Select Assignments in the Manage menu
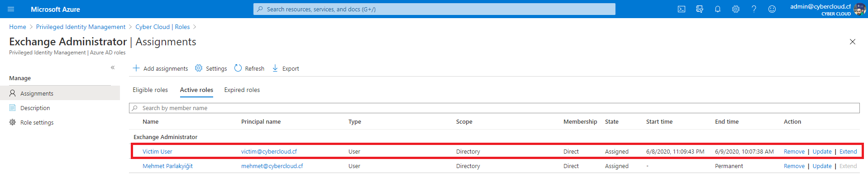Viewport: 868px width, 188px height. click(x=37, y=93)
